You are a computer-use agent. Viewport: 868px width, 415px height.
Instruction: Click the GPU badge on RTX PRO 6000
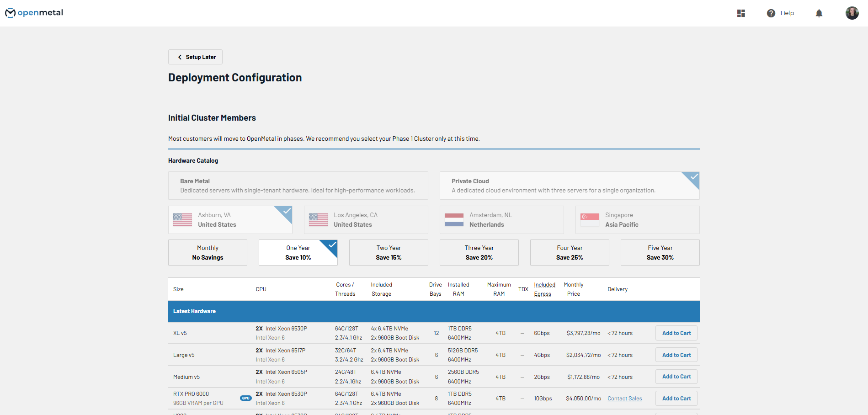(x=246, y=398)
